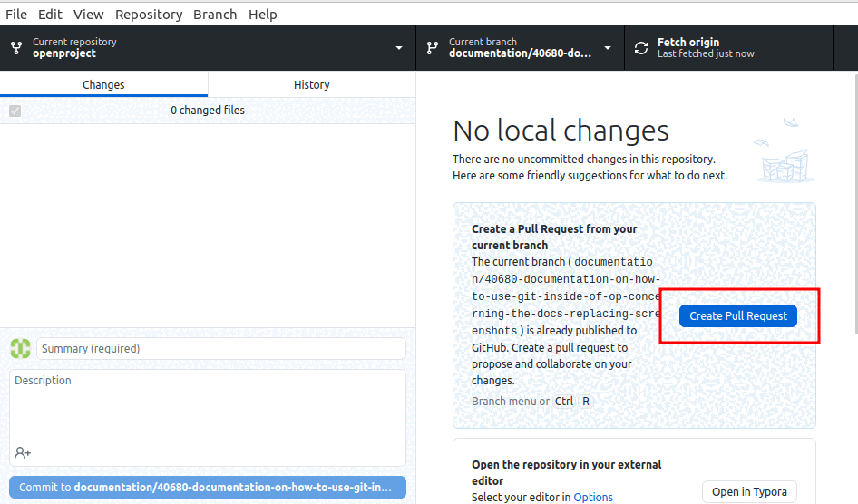Click the add co-authors icon in the description box
The width and height of the screenshot is (858, 504).
click(x=23, y=452)
